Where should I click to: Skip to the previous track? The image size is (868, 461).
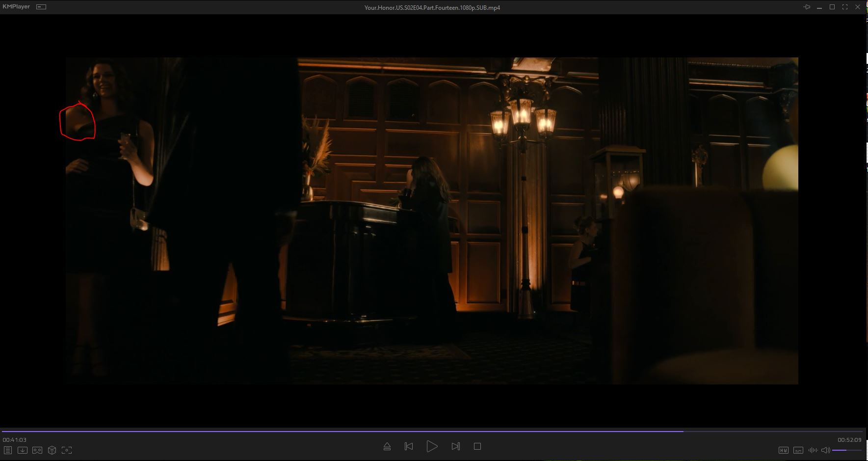click(408, 446)
